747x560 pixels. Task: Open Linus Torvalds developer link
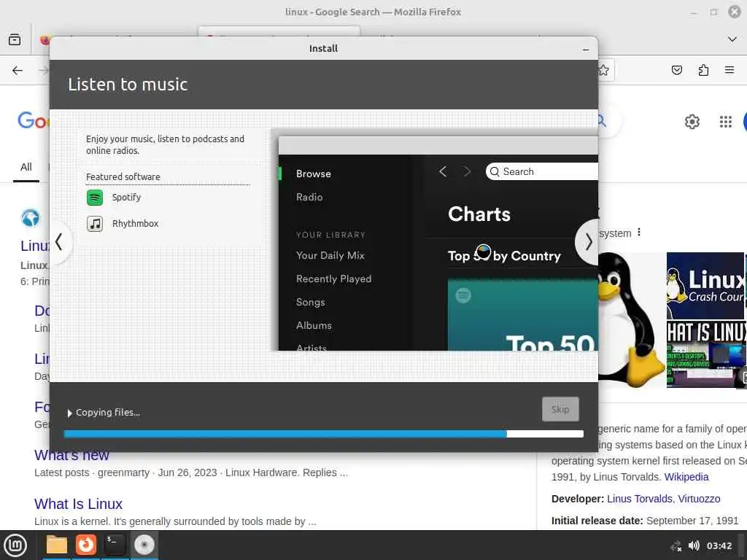click(639, 499)
